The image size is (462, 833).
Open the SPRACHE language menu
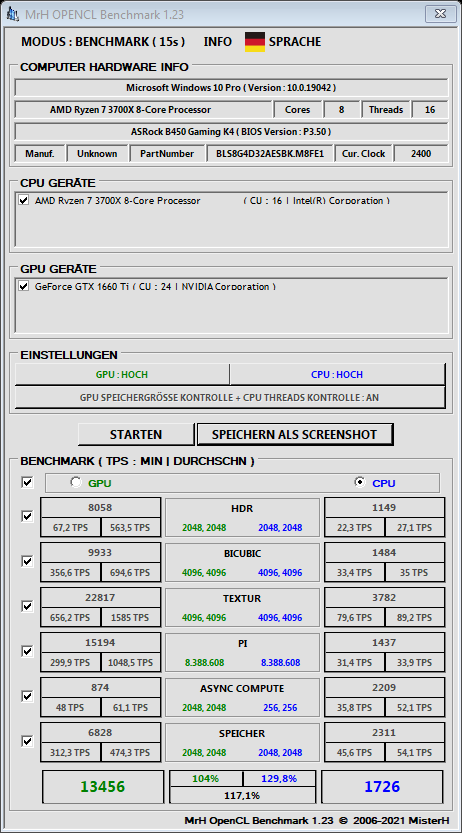pyautogui.click(x=295, y=42)
